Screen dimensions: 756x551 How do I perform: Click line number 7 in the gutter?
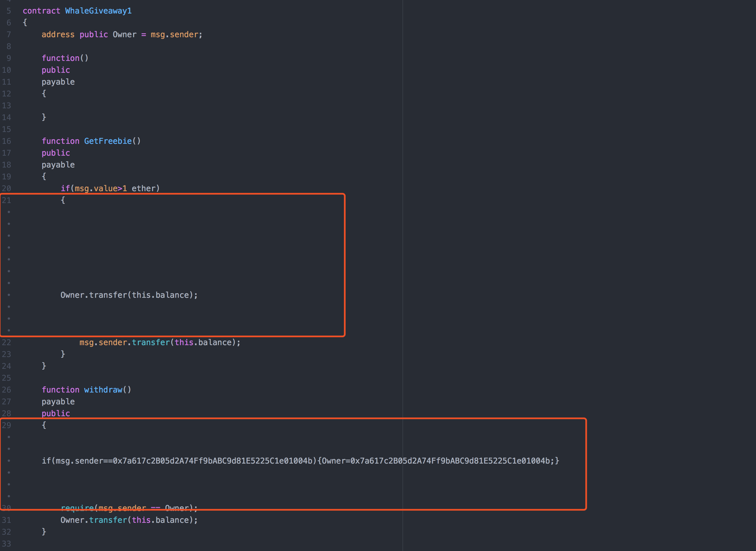(x=9, y=34)
